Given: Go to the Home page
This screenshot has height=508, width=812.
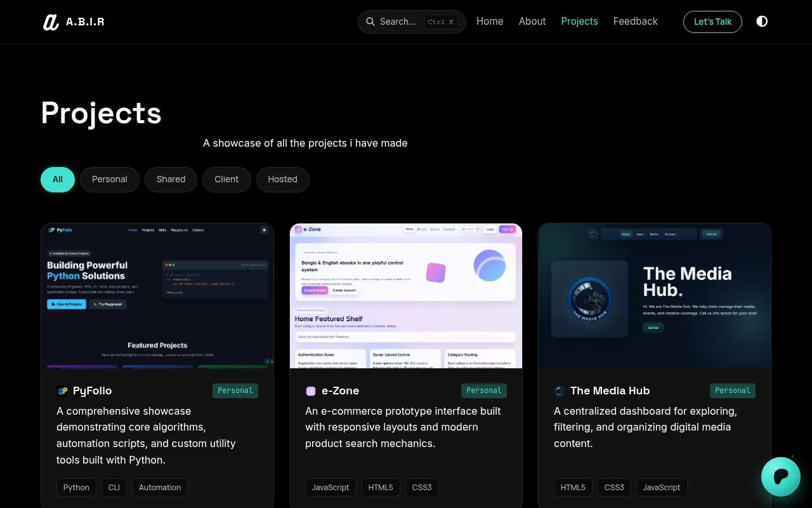Looking at the screenshot, I should point(490,22).
